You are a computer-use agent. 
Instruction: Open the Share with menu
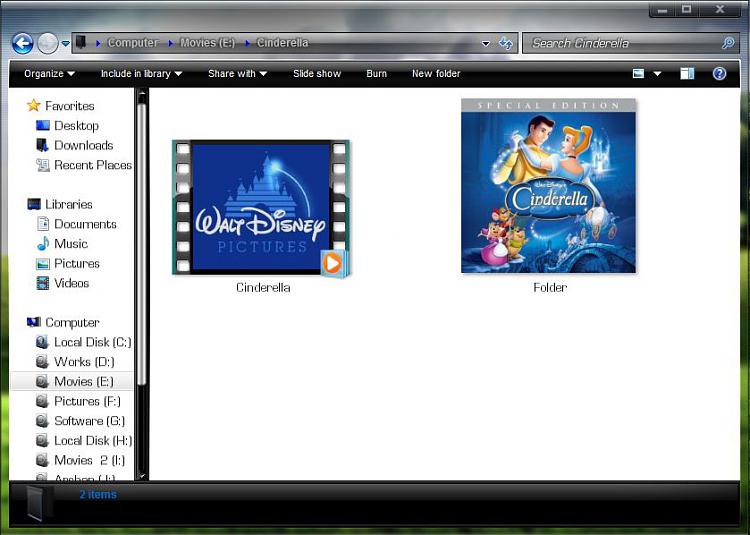[237, 74]
